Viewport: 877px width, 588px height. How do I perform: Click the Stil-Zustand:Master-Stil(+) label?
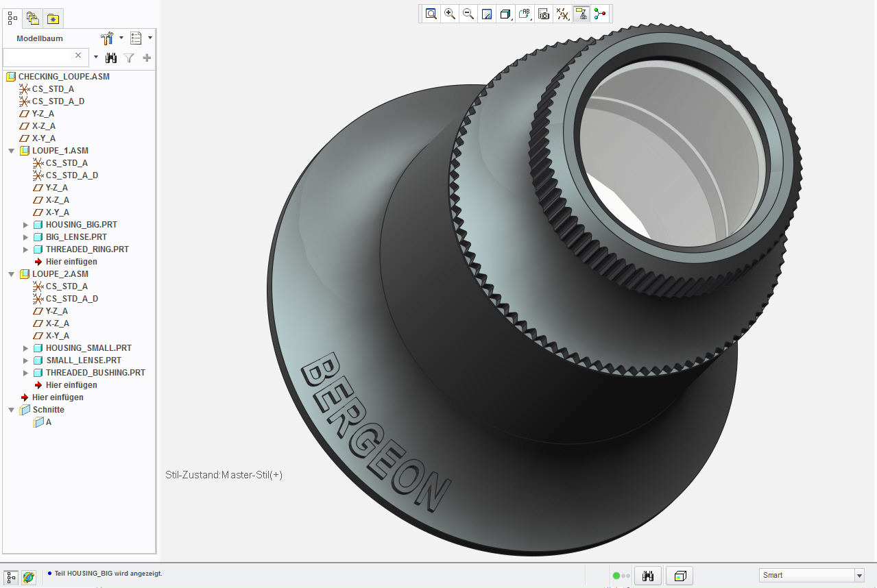224,475
